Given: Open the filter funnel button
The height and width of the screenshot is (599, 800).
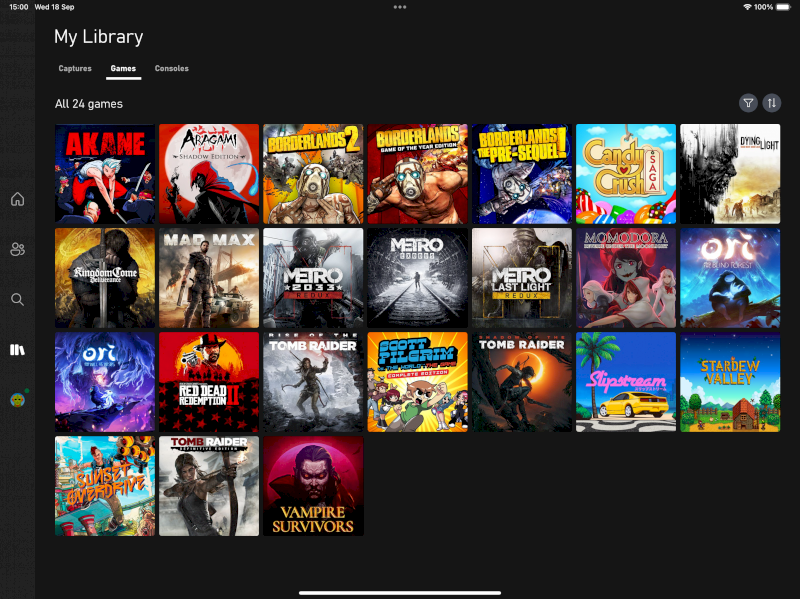Looking at the screenshot, I should click(x=748, y=103).
